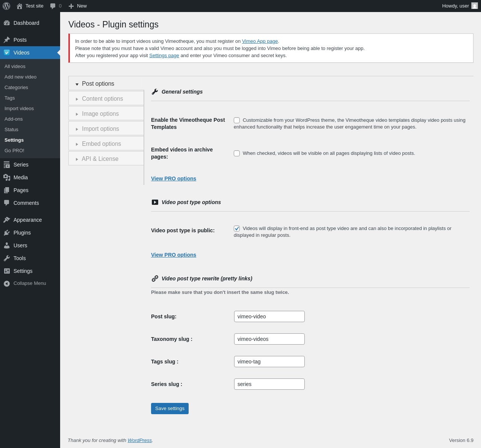Open the Media library icon

(7, 177)
